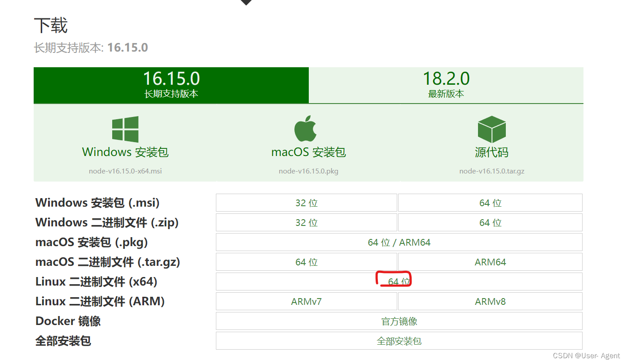Download node-v16.15.0-x64.msi file
Image resolution: width=627 pixels, height=364 pixels.
[x=125, y=171]
